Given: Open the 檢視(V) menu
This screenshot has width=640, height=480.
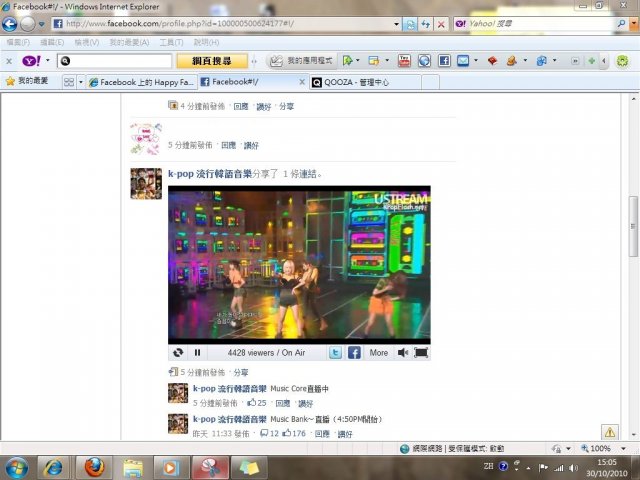Looking at the screenshot, I should [x=87, y=42].
